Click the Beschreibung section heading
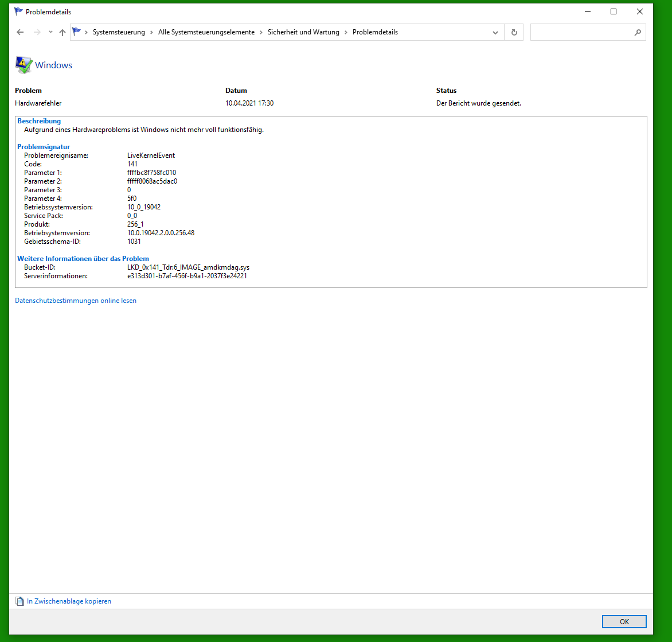The width and height of the screenshot is (672, 642). 39,121
